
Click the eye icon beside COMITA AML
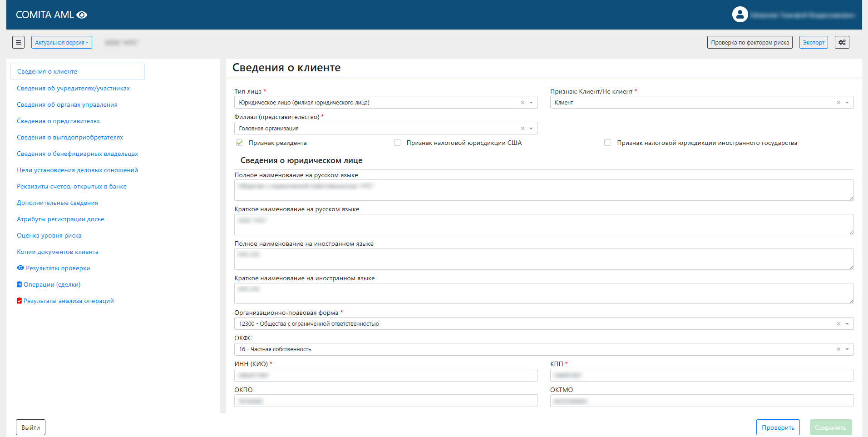(82, 15)
